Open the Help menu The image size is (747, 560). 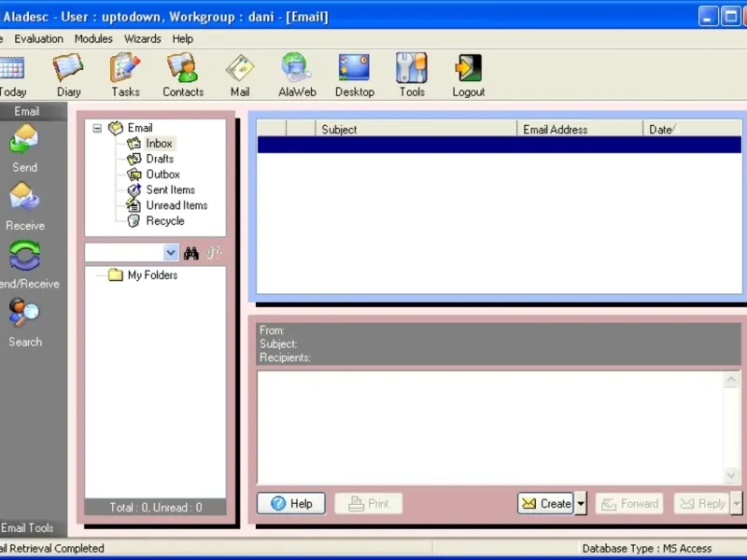point(182,39)
